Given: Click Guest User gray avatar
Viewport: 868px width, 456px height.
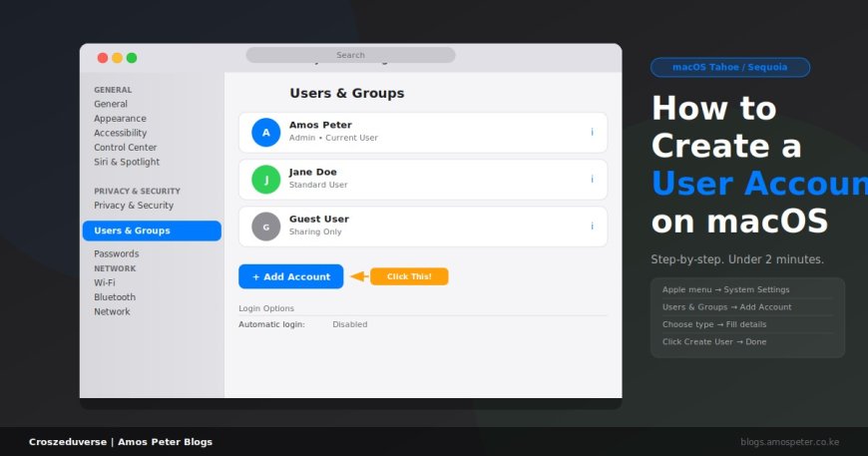Looking at the screenshot, I should (265, 227).
